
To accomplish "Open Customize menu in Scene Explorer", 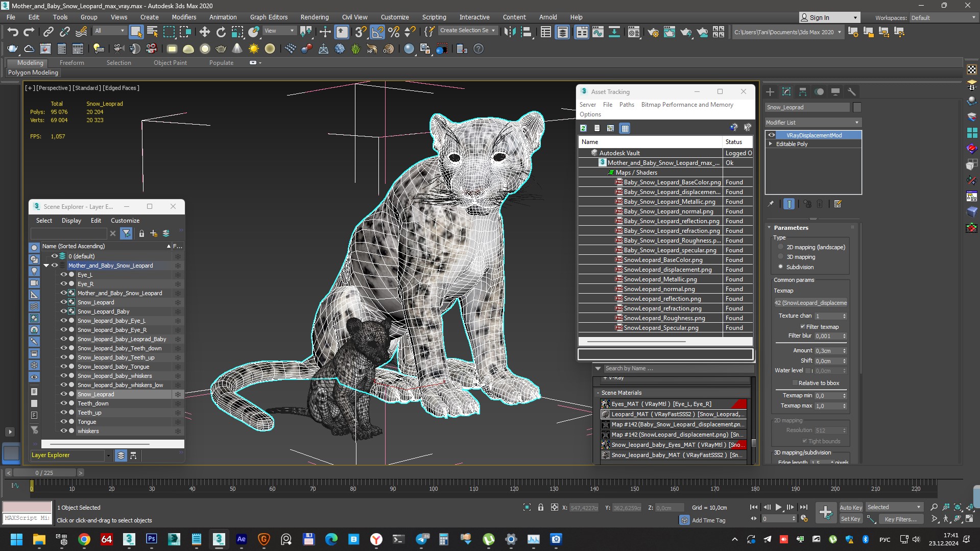I will [125, 221].
